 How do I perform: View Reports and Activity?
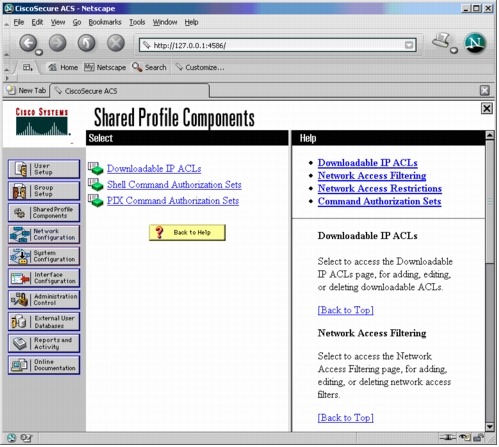pyautogui.click(x=44, y=344)
